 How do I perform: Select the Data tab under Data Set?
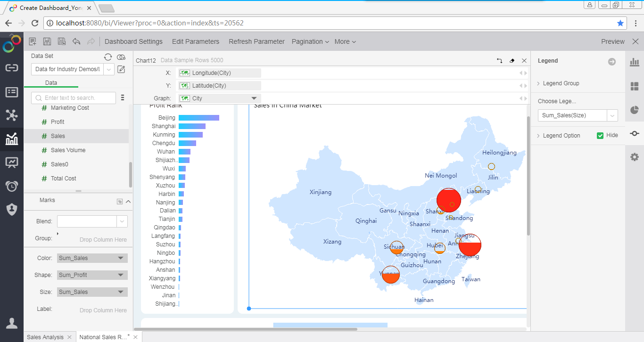pos(51,83)
